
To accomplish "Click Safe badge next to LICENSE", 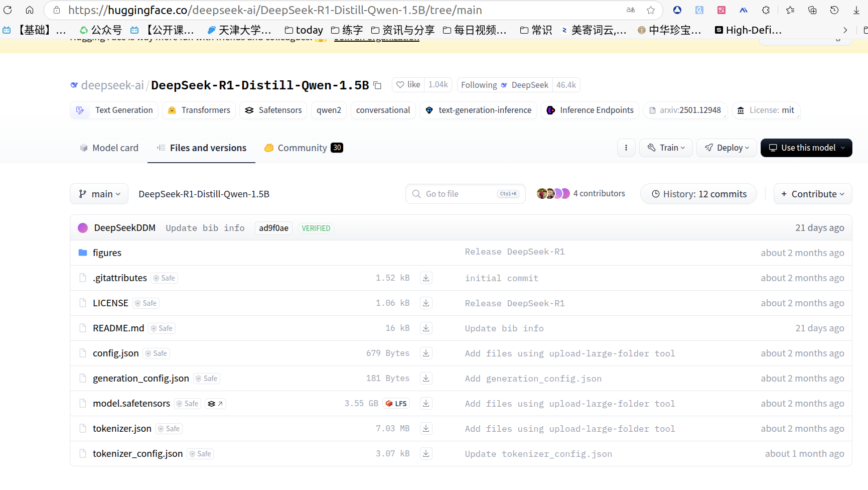I will point(146,303).
